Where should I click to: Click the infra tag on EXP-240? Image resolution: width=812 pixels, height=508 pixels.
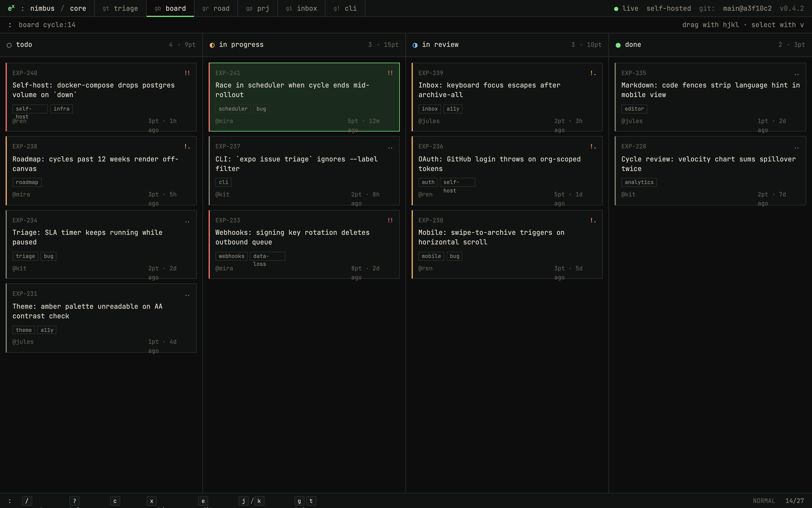pyautogui.click(x=61, y=109)
